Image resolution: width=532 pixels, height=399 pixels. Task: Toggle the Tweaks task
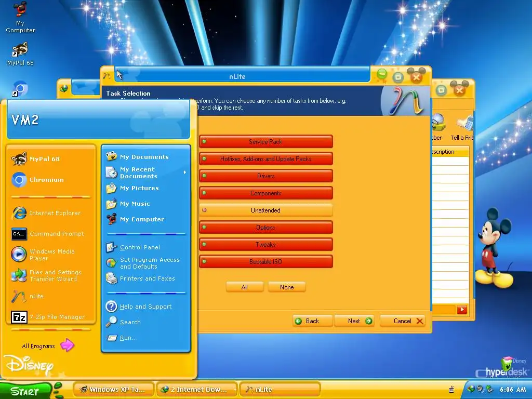pyautogui.click(x=265, y=244)
